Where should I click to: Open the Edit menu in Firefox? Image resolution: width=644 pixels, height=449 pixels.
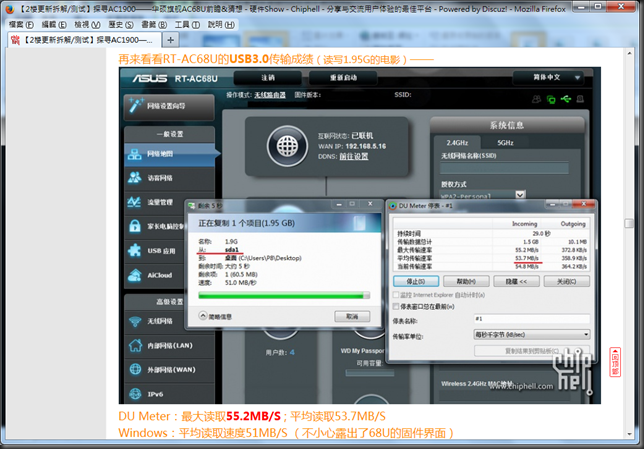54,25
